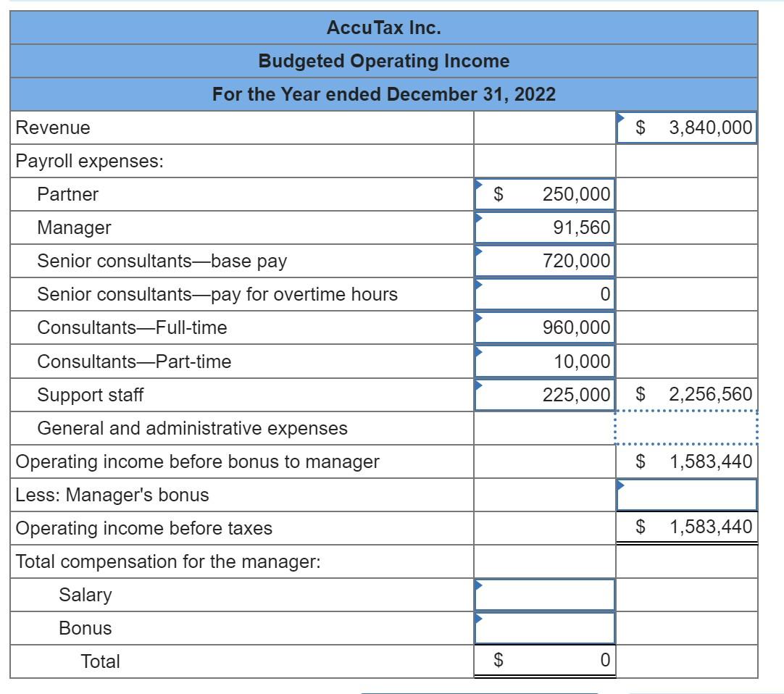Click the 'Manager' row label
This screenshot has height=694, width=784.
click(74, 227)
